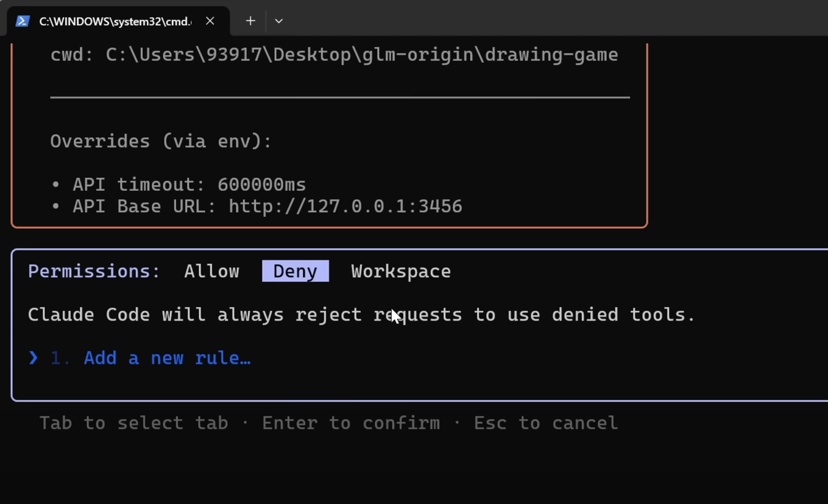Switch to the Workspace permissions tab
The height and width of the screenshot is (504, 828).
coord(401,271)
